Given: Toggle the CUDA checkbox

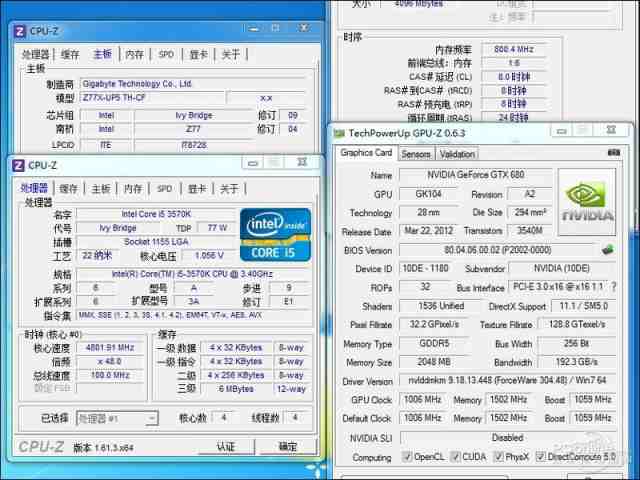Looking at the screenshot, I should click(x=455, y=456).
